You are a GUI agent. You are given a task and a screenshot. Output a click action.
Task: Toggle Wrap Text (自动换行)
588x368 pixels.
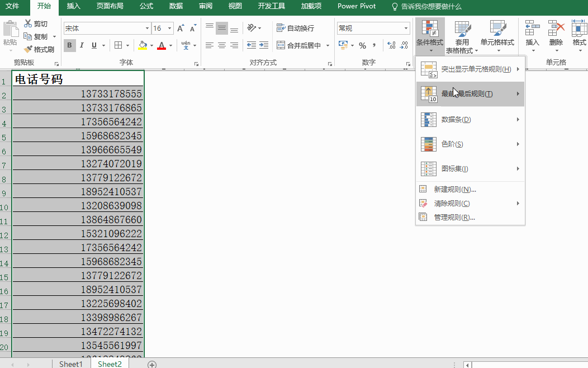click(x=295, y=28)
